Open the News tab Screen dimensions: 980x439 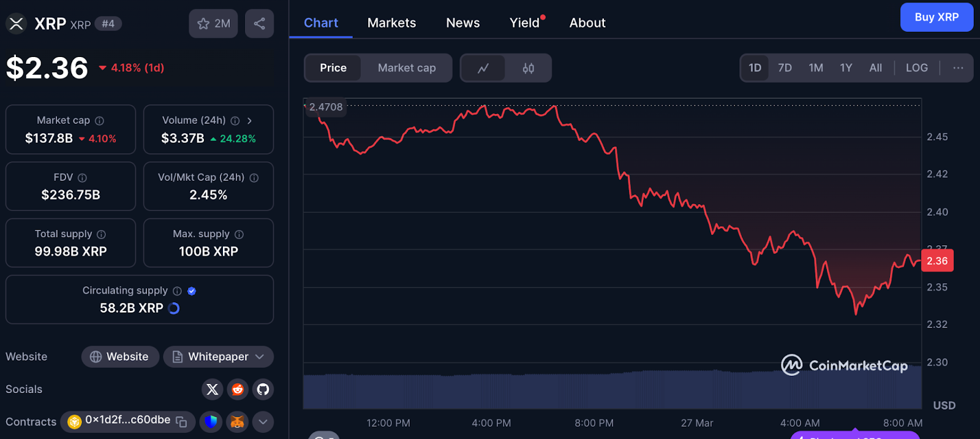tap(462, 23)
